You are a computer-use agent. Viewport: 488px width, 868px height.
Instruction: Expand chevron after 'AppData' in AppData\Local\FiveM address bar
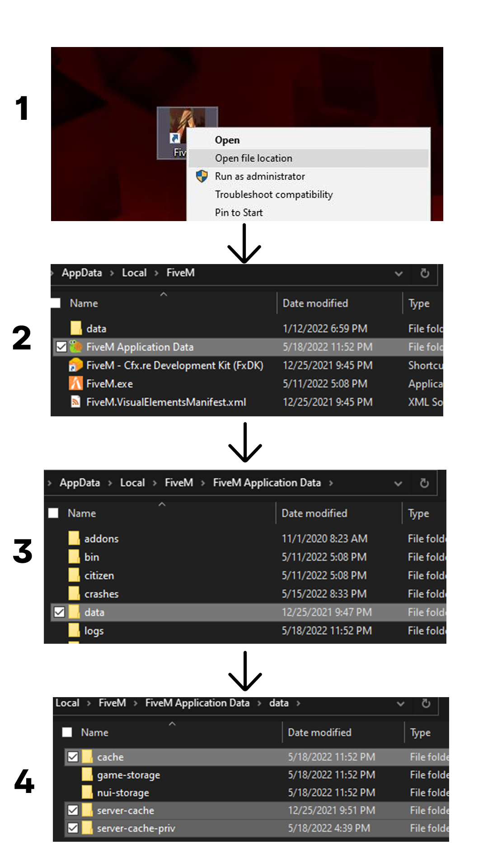[112, 273]
